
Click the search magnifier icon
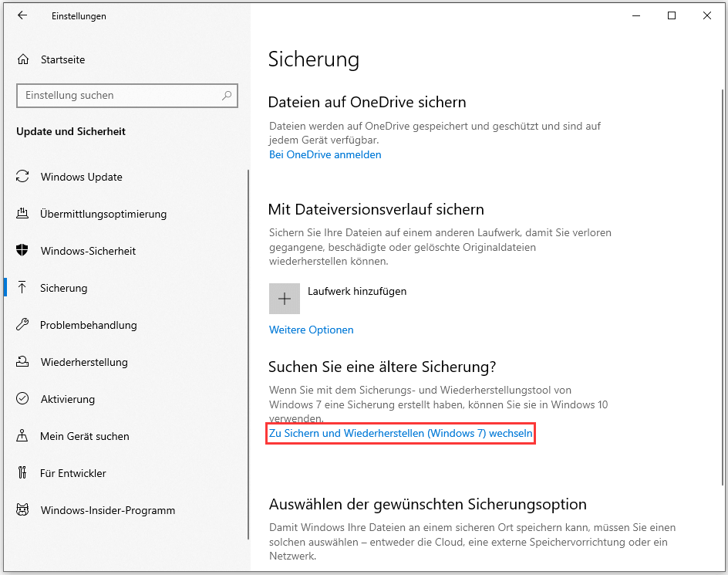pos(226,95)
